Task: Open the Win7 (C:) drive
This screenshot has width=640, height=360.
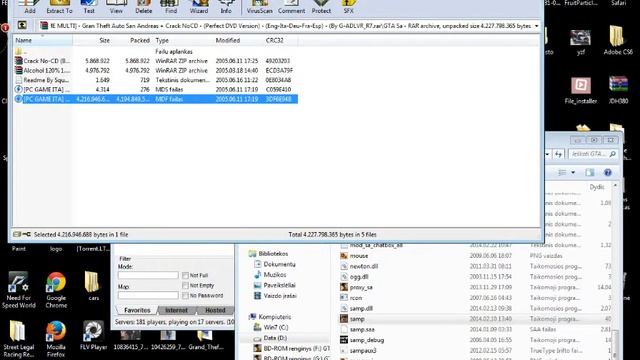Action: pyautogui.click(x=271, y=327)
